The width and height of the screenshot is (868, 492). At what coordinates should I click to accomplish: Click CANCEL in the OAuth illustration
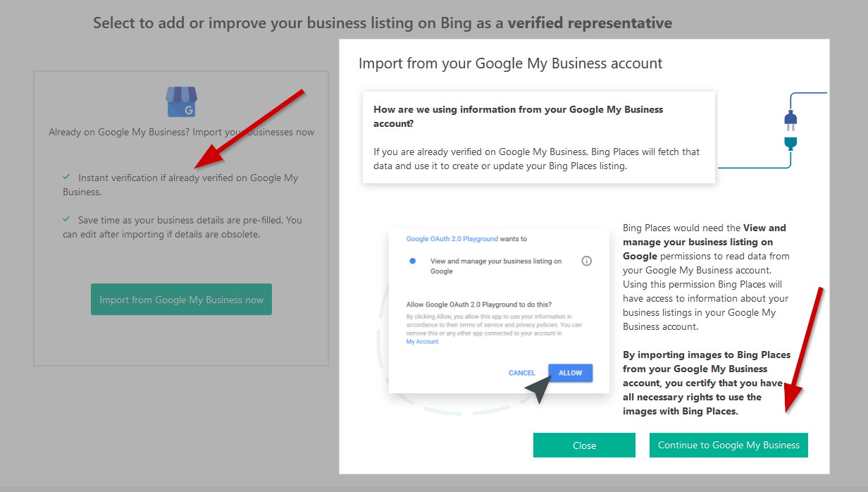[x=522, y=373]
